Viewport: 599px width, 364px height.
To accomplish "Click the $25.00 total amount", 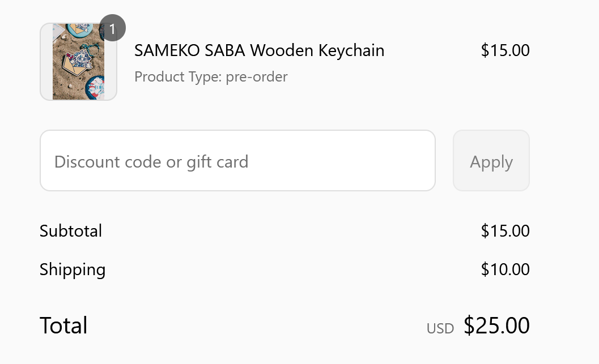I will pyautogui.click(x=496, y=326).
